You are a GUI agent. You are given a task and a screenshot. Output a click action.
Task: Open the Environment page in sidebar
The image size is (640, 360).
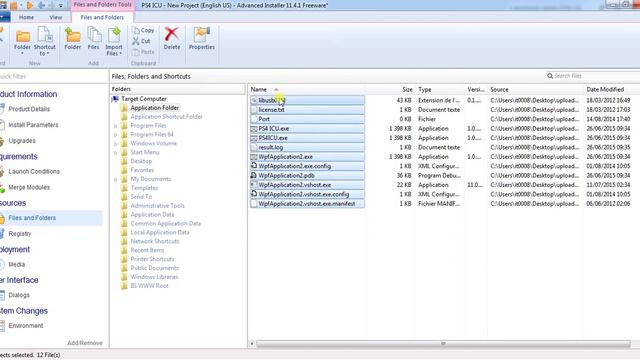pyautogui.click(x=26, y=326)
